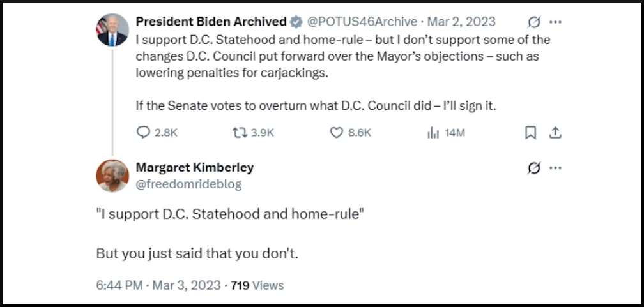Click the Grok icon on Biden's tweet

pos(534,22)
